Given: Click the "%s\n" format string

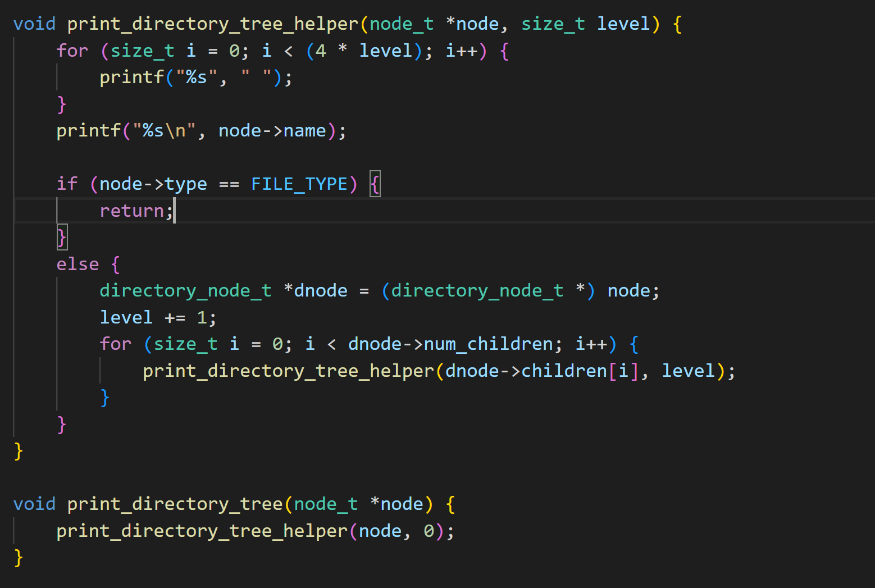Looking at the screenshot, I should tap(164, 131).
